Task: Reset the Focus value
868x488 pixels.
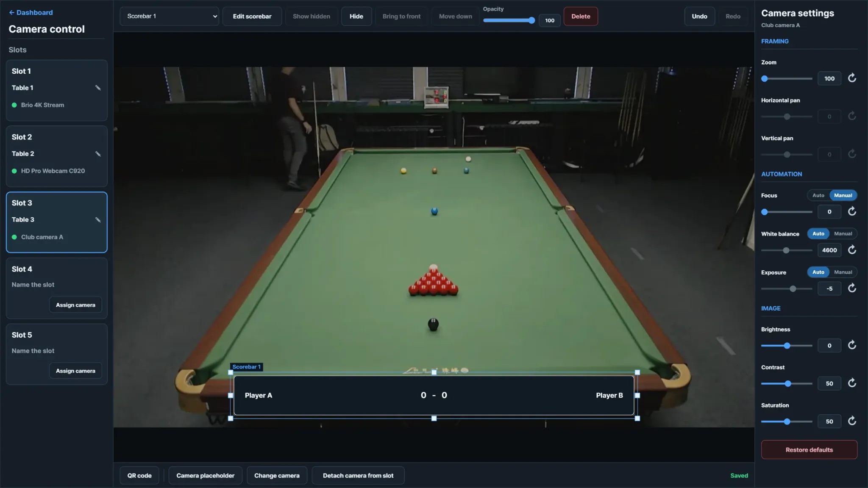Action: coord(852,211)
